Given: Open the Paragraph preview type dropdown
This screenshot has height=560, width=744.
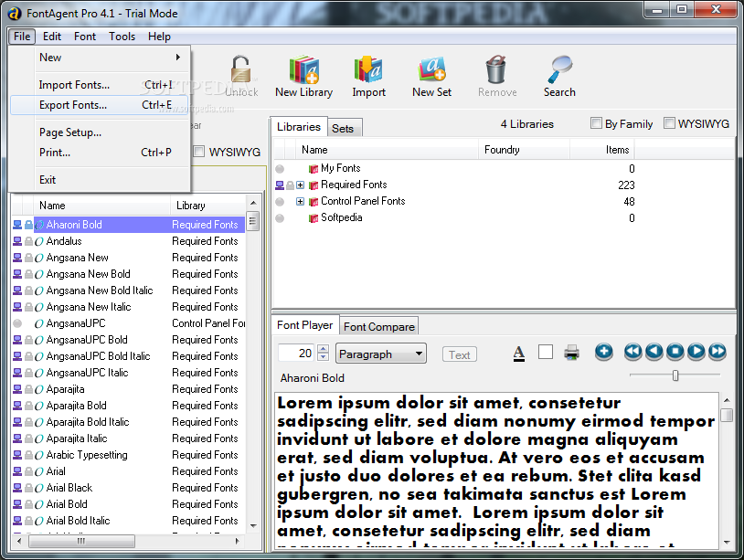Looking at the screenshot, I should pos(381,354).
